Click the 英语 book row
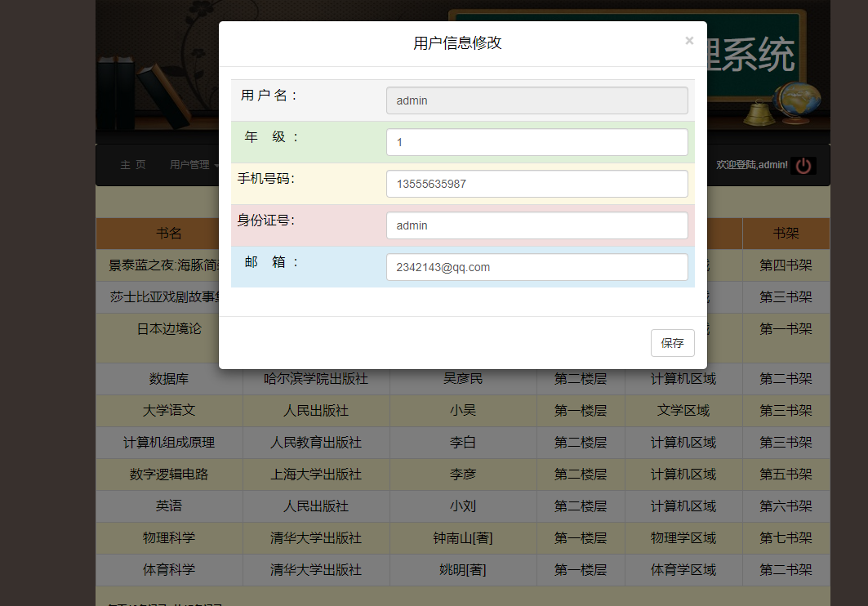Screen dimensions: 868x606 coord(169,506)
